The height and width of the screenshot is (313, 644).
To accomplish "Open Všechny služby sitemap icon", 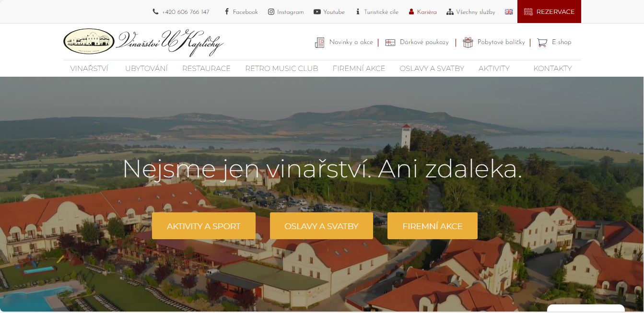I will pos(450,12).
